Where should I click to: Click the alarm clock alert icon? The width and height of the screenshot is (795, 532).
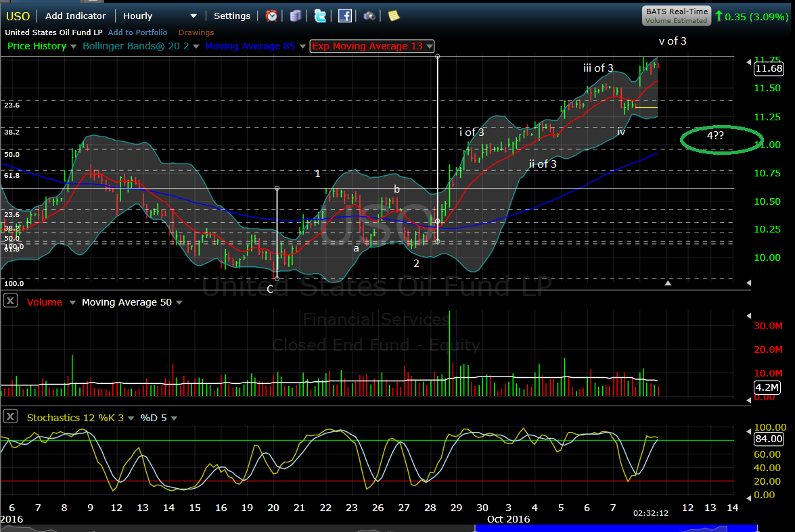(x=271, y=16)
